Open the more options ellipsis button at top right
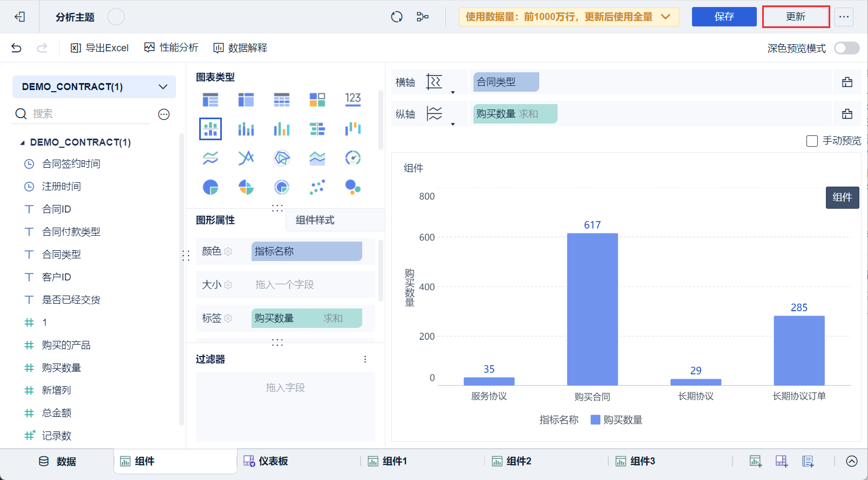 pos(844,17)
